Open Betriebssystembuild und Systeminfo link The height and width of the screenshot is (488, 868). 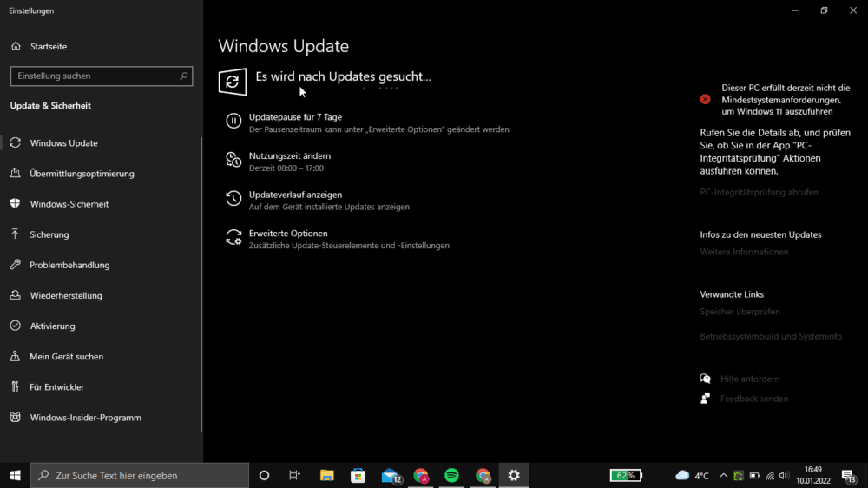pos(771,336)
